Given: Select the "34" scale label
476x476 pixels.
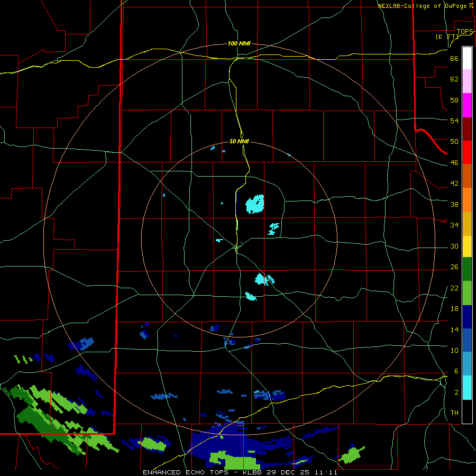Looking at the screenshot, I should pyautogui.click(x=454, y=225).
